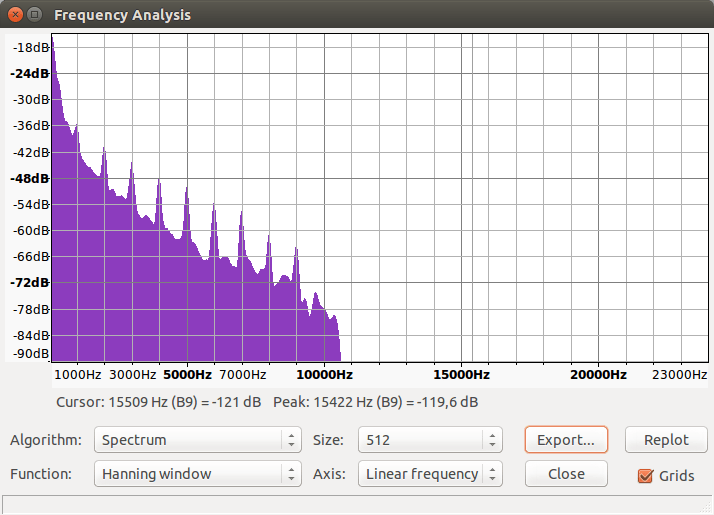Click the -18dB level label
Screen dimensions: 714x515
coord(31,47)
